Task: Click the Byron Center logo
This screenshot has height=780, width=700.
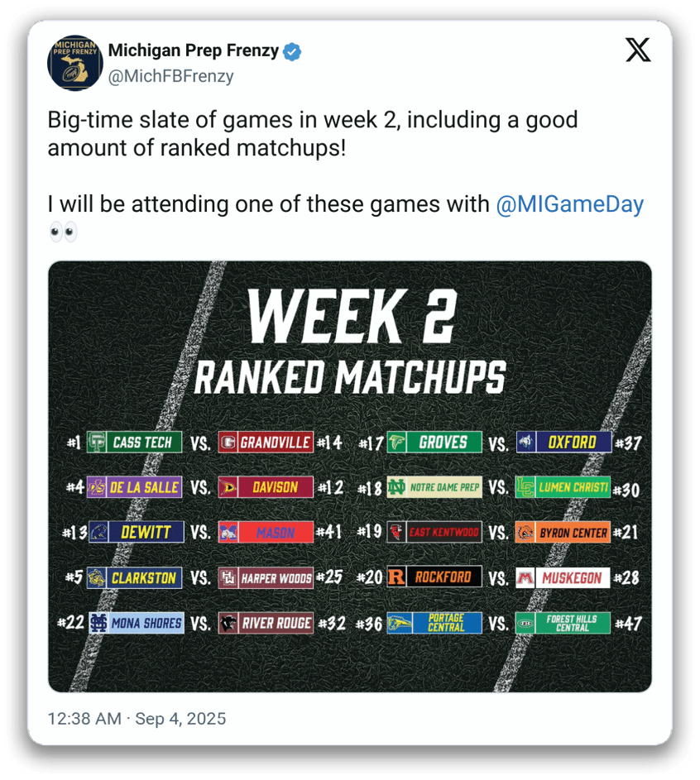Action: pyautogui.click(x=526, y=532)
